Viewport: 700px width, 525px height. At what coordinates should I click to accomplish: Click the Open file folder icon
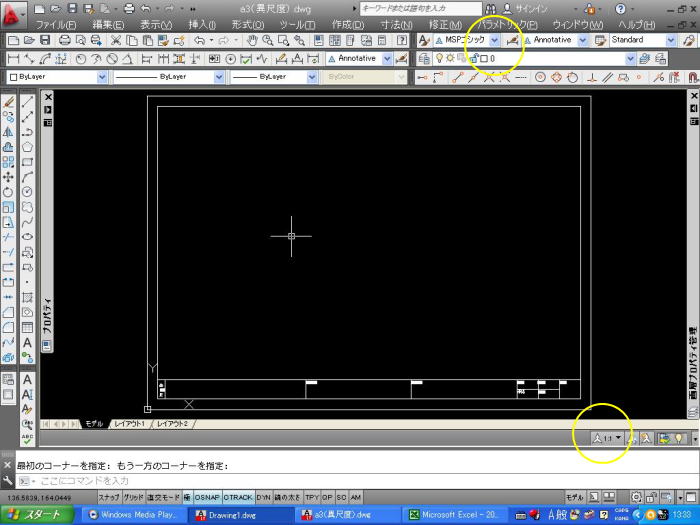(x=29, y=41)
